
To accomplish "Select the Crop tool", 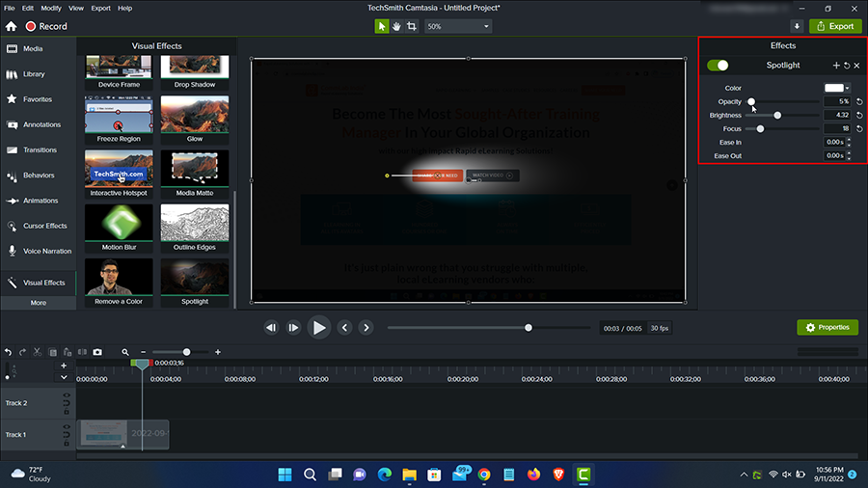I will click(x=411, y=26).
